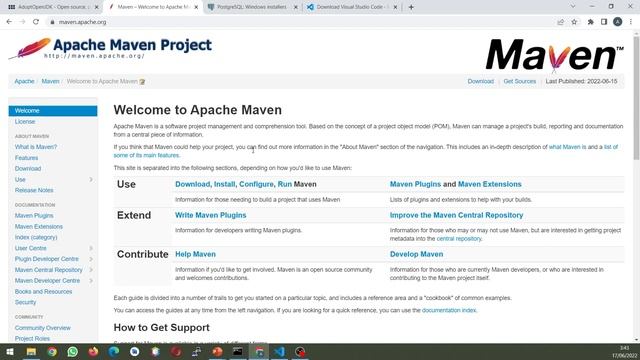Share this page via address bar icon

pyautogui.click(x=560, y=22)
